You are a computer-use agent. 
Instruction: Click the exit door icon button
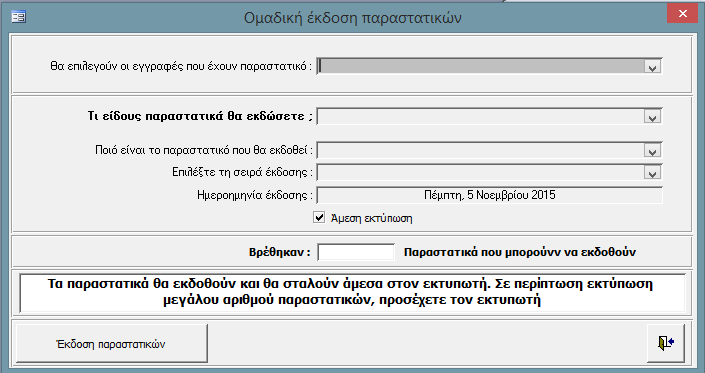click(x=666, y=343)
